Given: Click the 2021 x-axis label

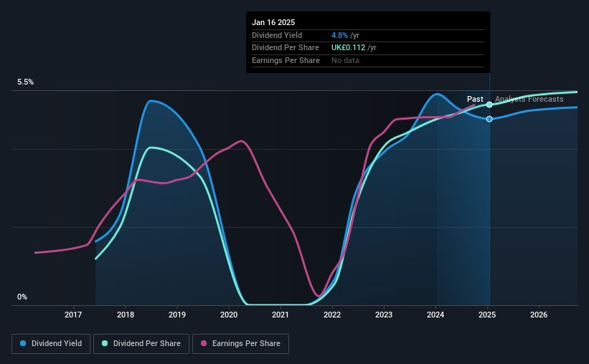Looking at the screenshot, I should [281, 315].
